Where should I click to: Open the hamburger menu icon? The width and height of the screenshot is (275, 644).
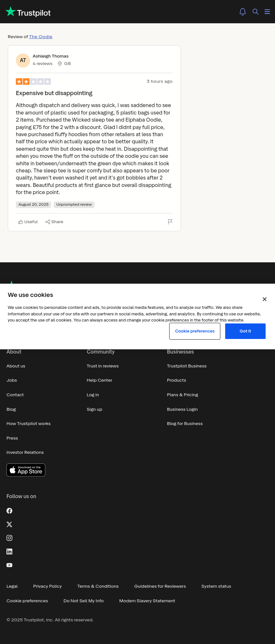pos(267,12)
